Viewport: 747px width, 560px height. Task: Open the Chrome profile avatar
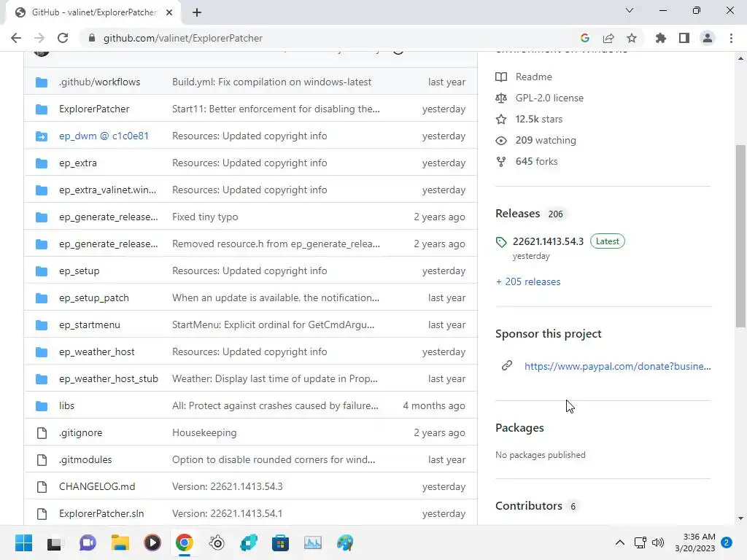click(708, 38)
